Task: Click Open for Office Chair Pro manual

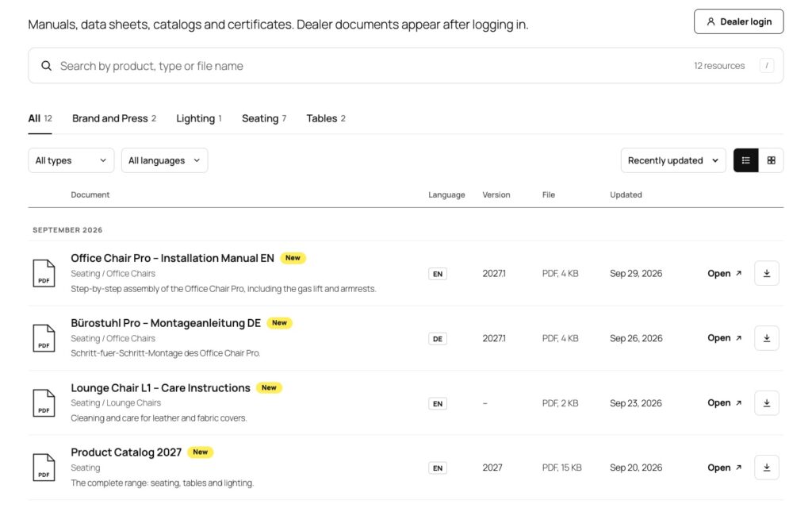Action: (x=725, y=274)
